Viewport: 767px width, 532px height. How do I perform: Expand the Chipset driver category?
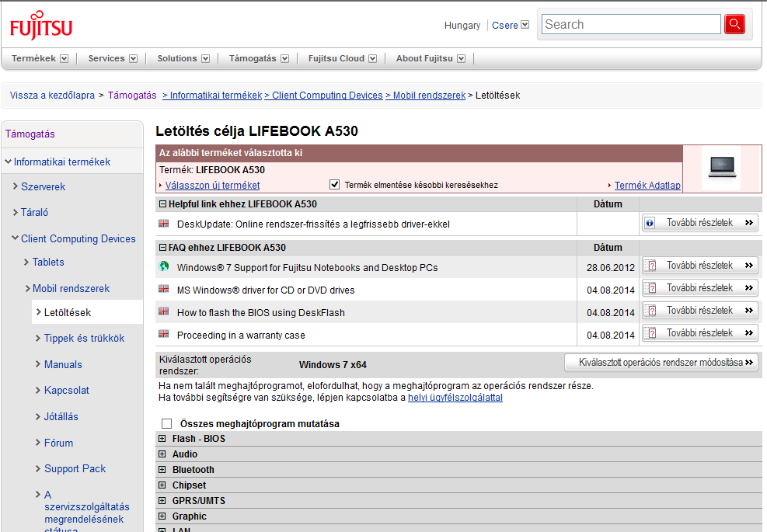pyautogui.click(x=162, y=485)
